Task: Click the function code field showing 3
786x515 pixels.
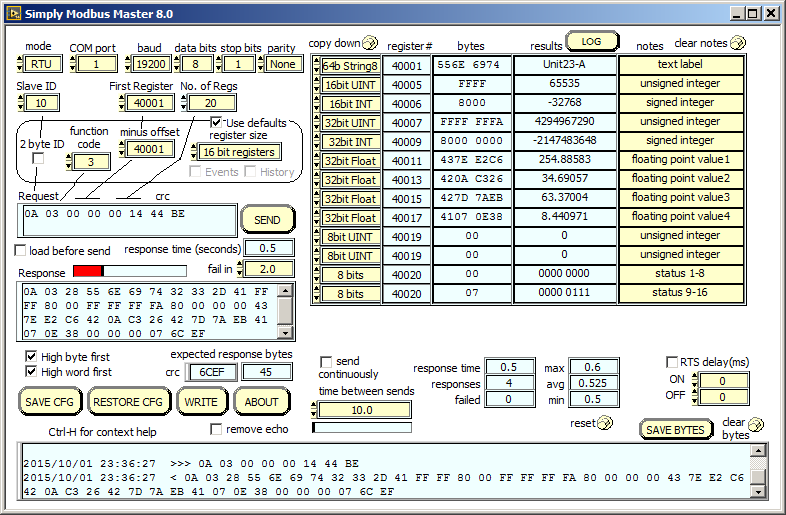Action: (x=91, y=162)
